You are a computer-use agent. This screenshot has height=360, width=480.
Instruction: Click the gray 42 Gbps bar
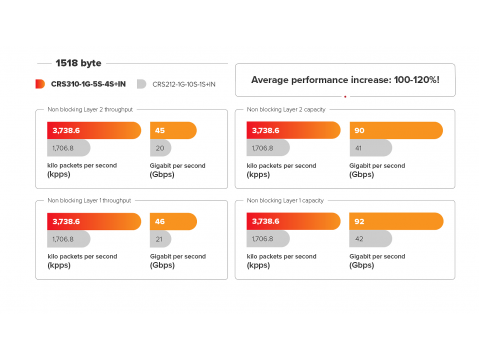point(371,239)
